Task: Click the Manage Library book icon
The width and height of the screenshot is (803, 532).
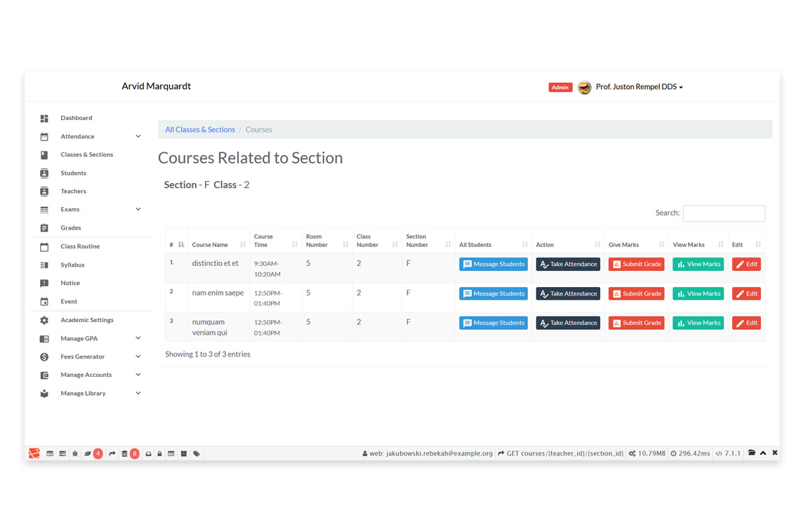Action: (x=44, y=393)
